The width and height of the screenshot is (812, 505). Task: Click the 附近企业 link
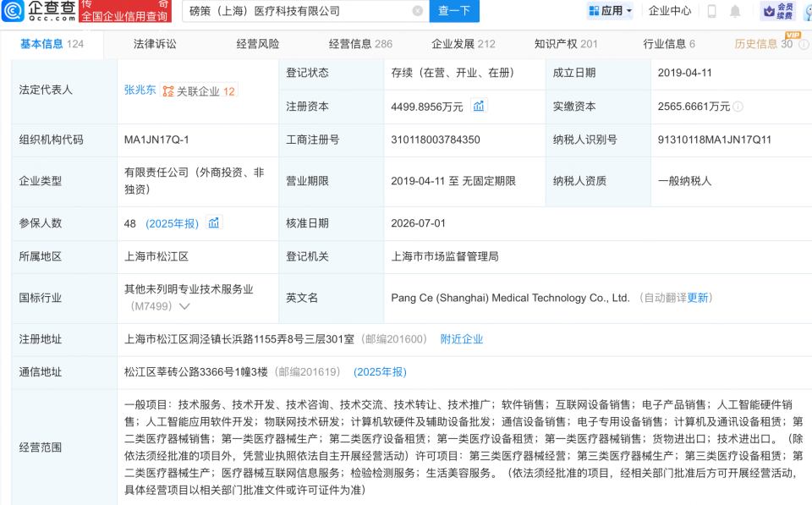[462, 339]
